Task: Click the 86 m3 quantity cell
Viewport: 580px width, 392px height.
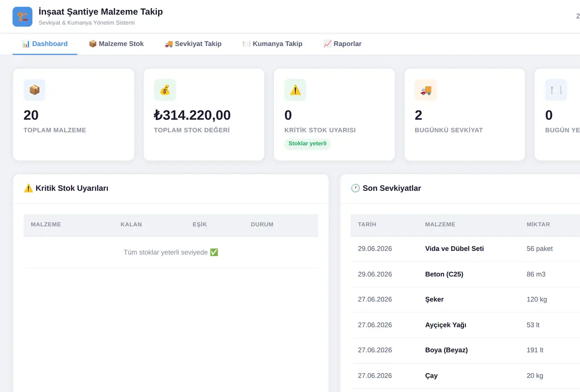Action: coord(536,275)
